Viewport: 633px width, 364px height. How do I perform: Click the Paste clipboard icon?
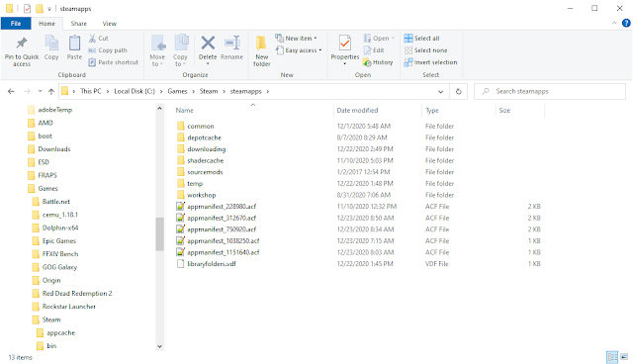pyautogui.click(x=74, y=44)
